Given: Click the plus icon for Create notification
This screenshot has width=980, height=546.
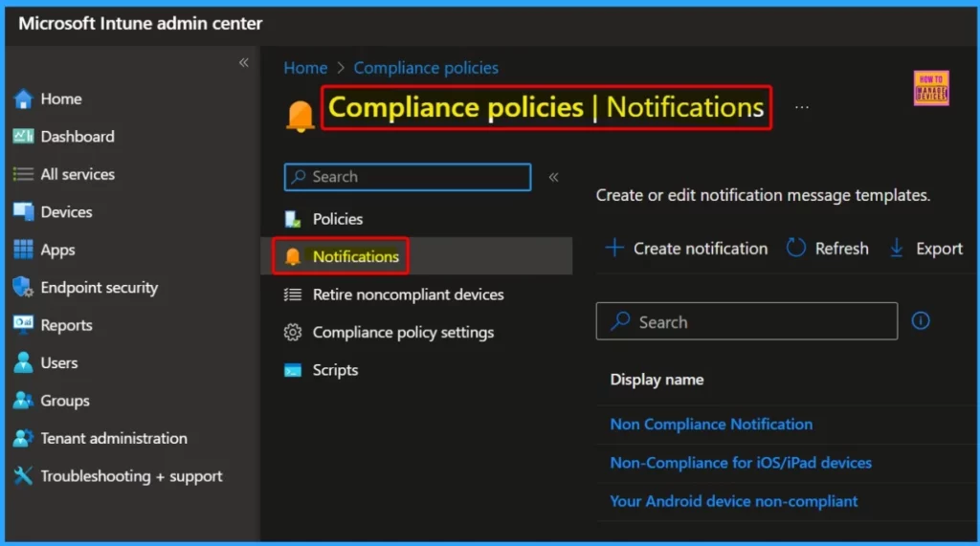Looking at the screenshot, I should pos(614,248).
